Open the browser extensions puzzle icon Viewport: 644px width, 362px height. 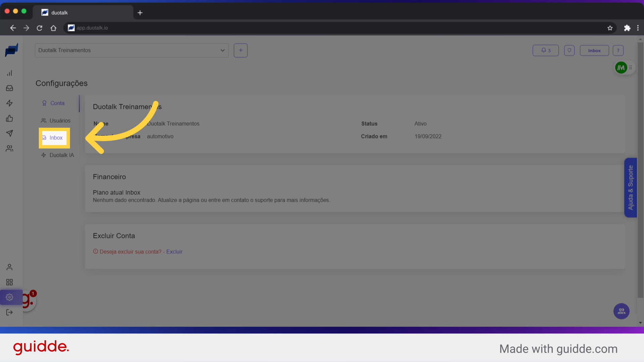pyautogui.click(x=627, y=28)
